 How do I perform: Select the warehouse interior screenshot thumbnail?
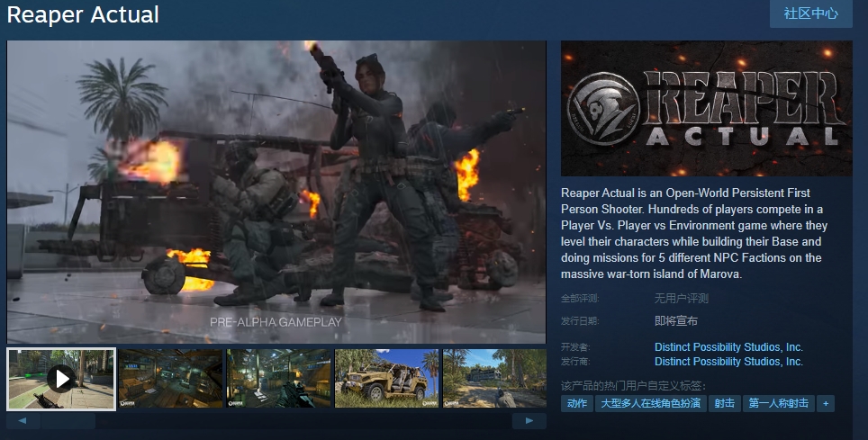tap(170, 378)
